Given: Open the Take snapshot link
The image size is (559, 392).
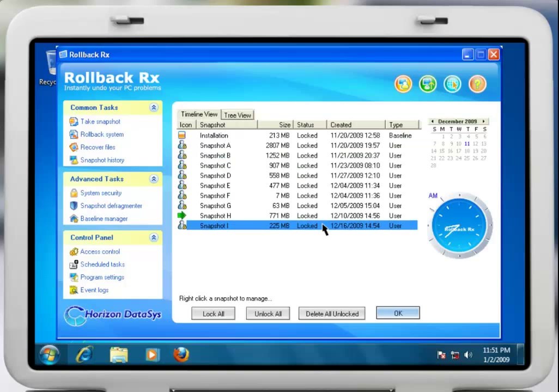Looking at the screenshot, I should click(100, 121).
